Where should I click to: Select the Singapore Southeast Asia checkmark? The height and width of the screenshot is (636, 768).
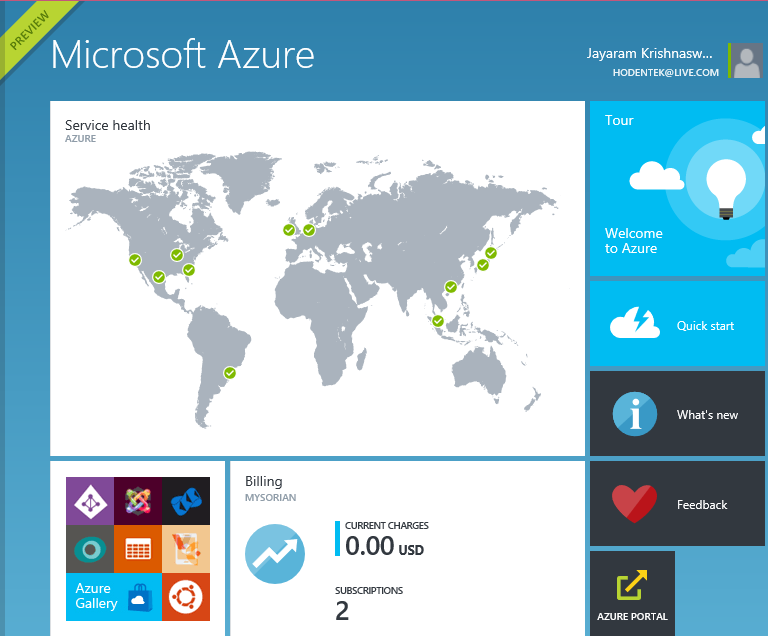(x=438, y=321)
